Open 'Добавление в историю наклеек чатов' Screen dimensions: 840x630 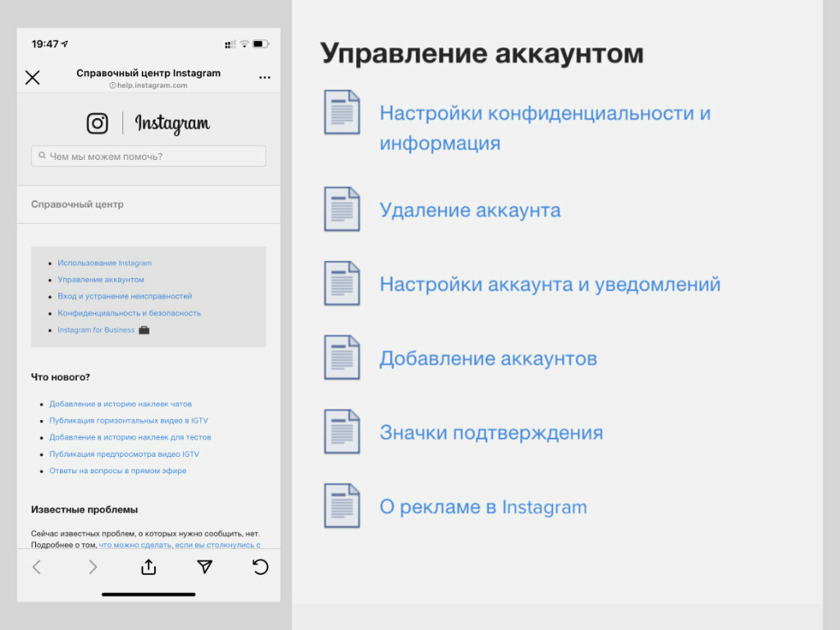[121, 404]
